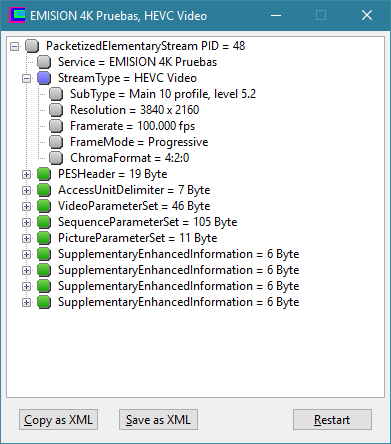Viewport: 391px width, 444px height.
Task: Click the gray icon beside FrameMode row
Action: tap(56, 142)
